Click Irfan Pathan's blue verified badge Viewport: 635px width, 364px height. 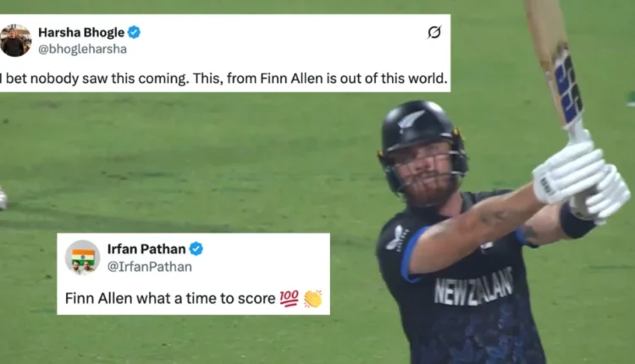(196, 249)
